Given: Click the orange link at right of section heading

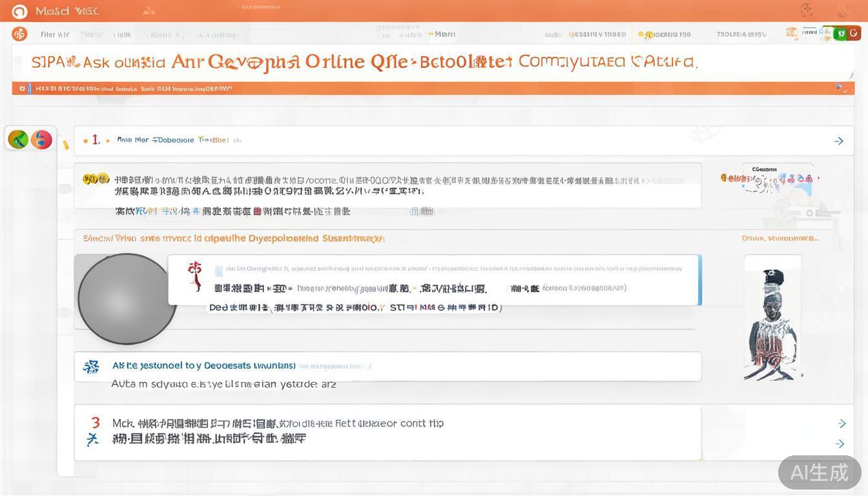Looking at the screenshot, I should [780, 238].
